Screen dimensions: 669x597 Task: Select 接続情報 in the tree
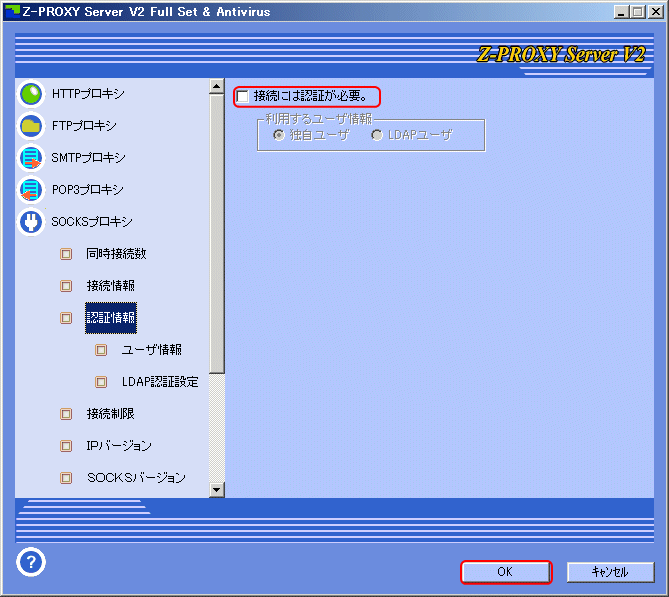pos(111,285)
